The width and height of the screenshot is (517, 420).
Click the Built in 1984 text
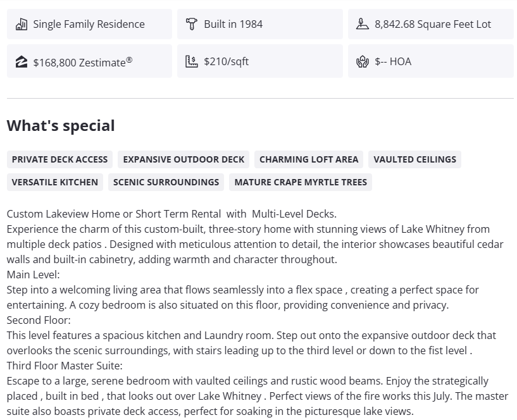[233, 24]
